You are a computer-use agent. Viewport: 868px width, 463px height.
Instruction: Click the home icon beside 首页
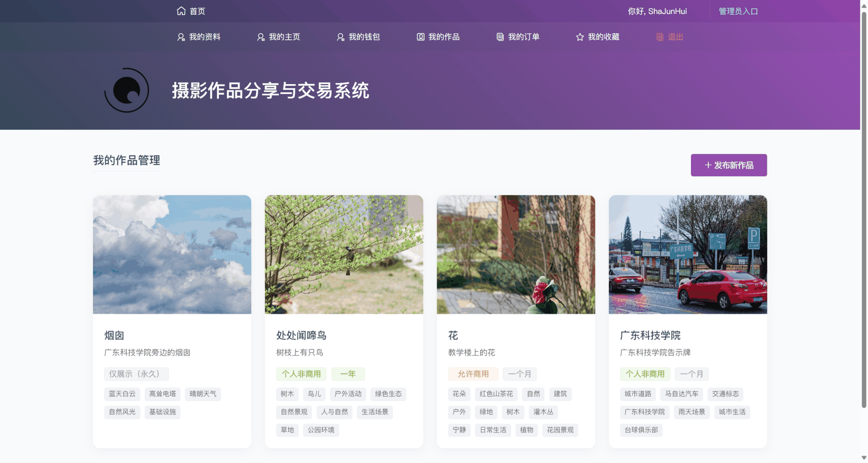pos(181,11)
